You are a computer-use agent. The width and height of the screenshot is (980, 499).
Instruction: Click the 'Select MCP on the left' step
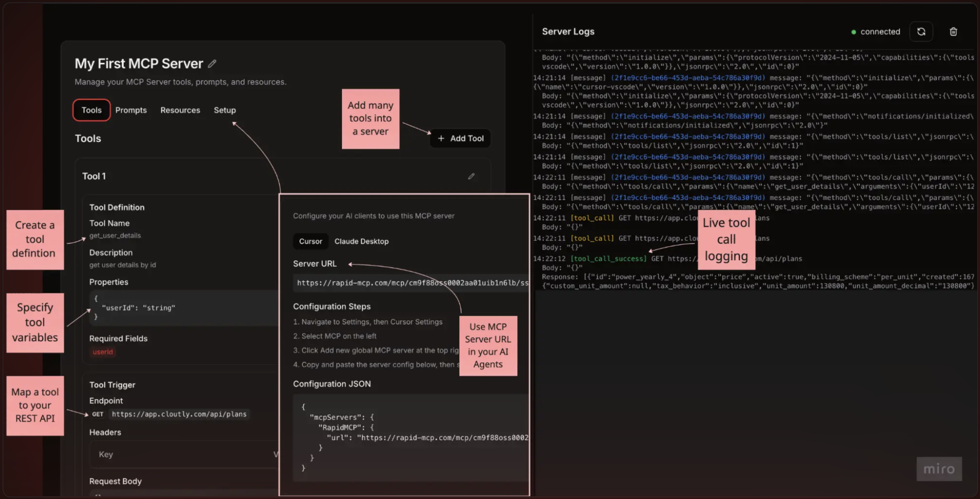click(x=335, y=336)
